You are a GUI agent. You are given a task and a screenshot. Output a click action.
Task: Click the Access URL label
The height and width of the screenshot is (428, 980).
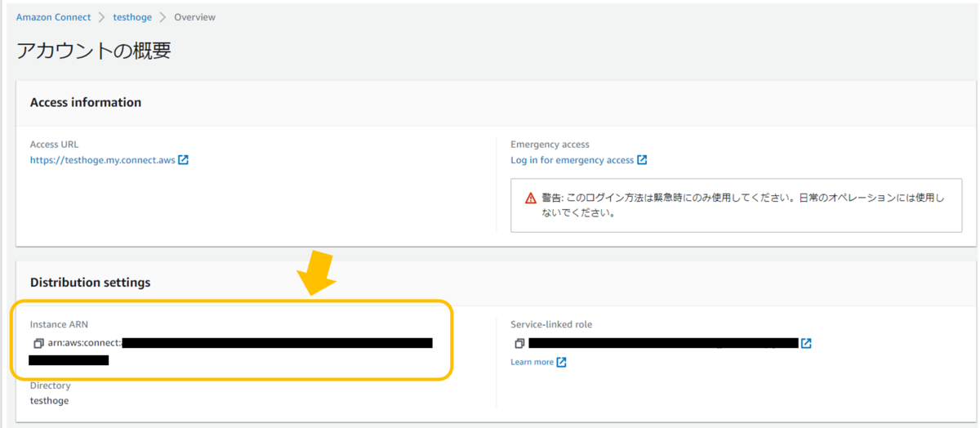[54, 145]
